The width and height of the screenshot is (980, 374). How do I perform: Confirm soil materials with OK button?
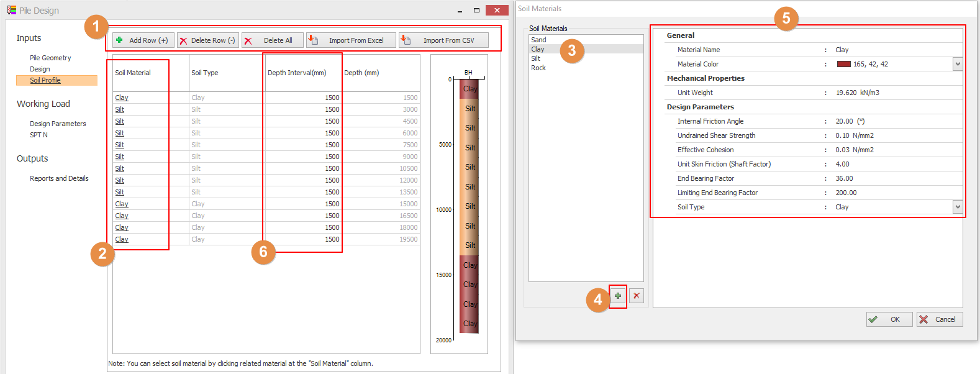click(889, 319)
